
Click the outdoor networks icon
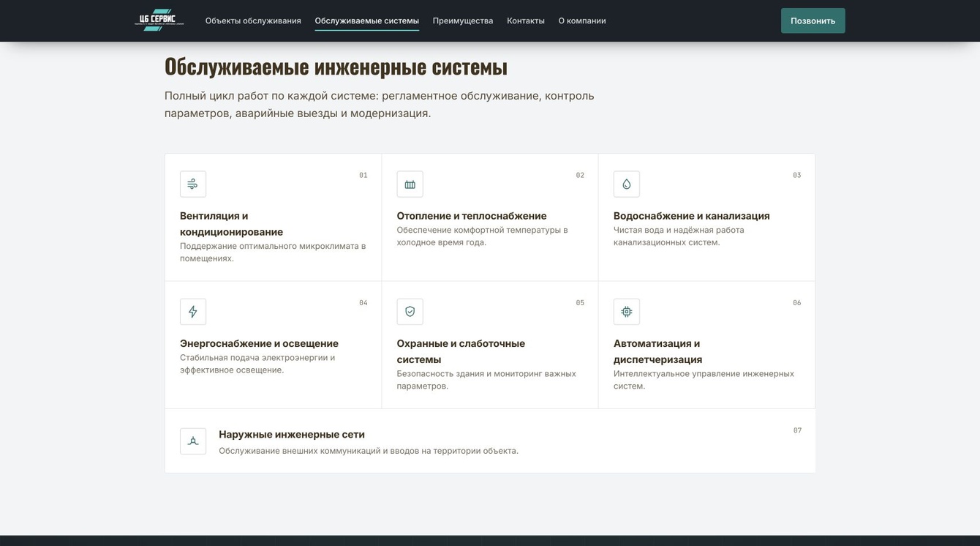193,441
